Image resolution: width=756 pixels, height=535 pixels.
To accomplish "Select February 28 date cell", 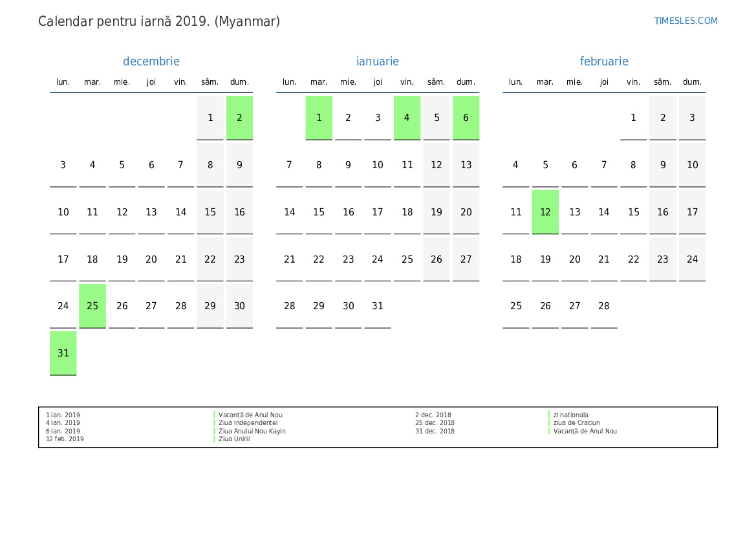I will tap(604, 306).
